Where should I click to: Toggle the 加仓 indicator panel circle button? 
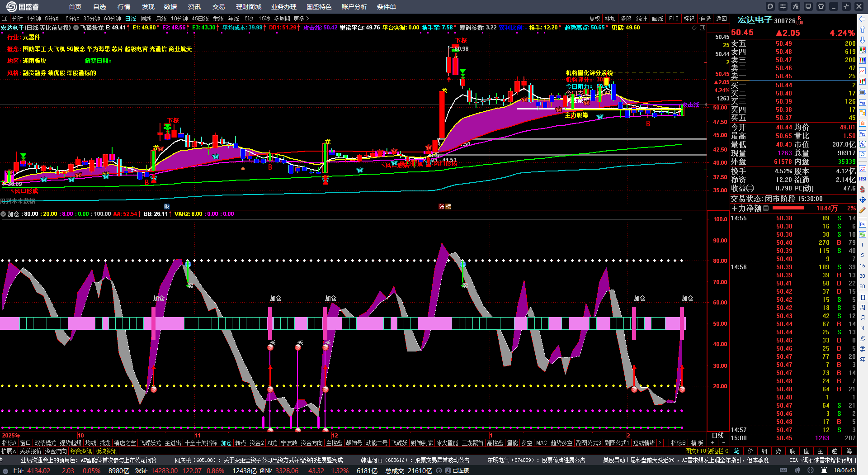[x=3, y=214]
